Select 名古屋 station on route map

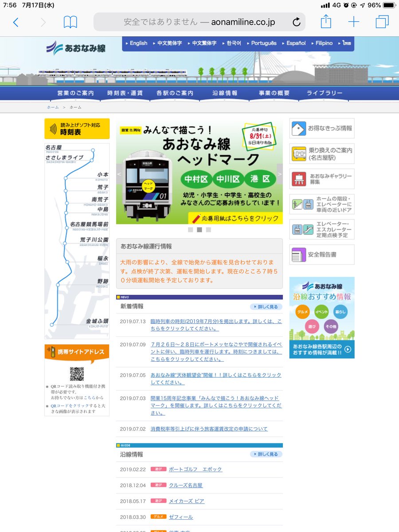click(53, 148)
